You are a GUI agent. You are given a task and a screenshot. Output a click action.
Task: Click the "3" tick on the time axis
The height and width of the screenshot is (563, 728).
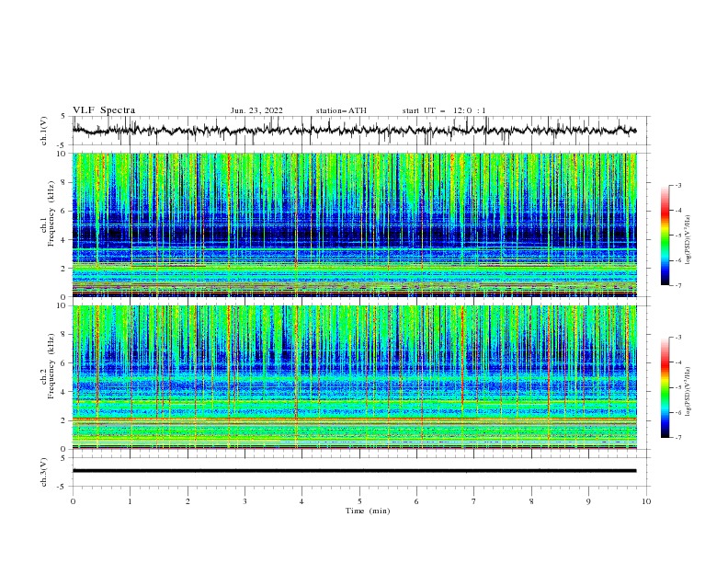[245, 501]
